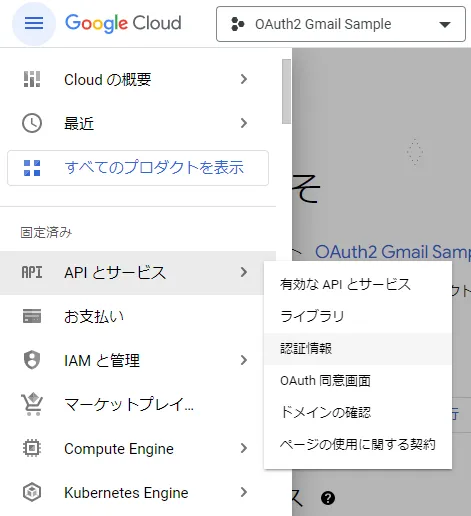Select 有効な API とサービス submenu entry

(358, 284)
